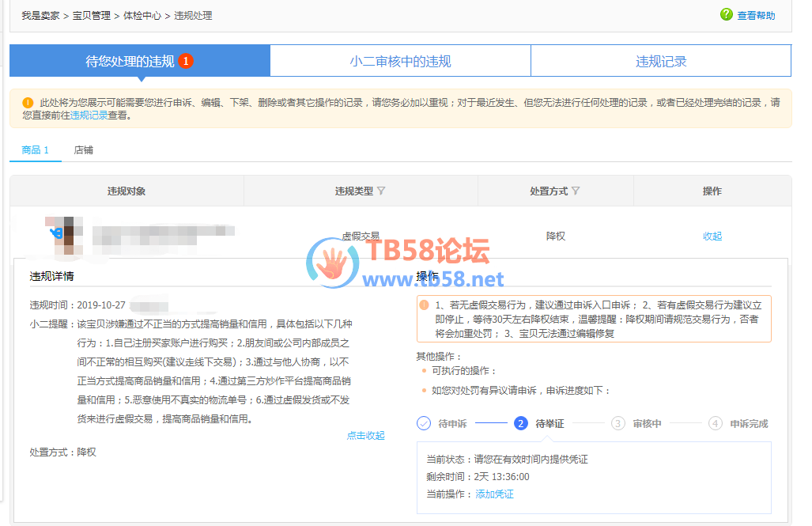This screenshot has width=812, height=526.
Task: Click 我是卖家 in the breadcrumb
Action: tap(40, 16)
